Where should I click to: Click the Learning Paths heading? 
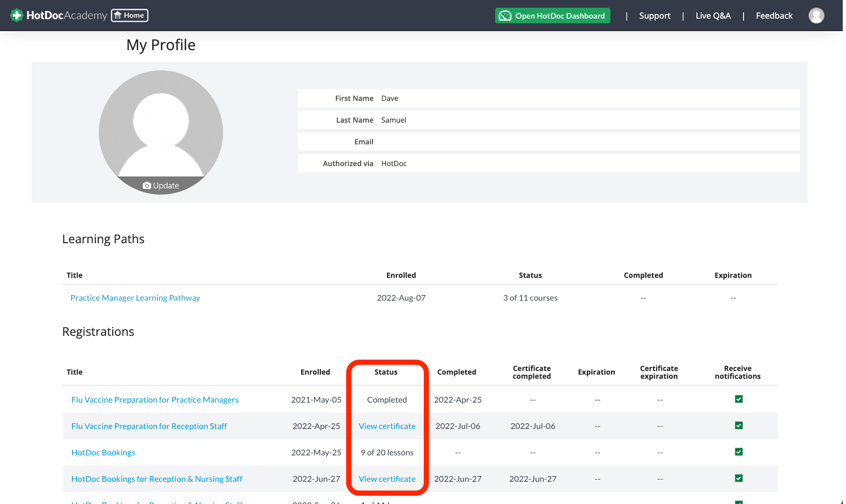[x=103, y=239]
